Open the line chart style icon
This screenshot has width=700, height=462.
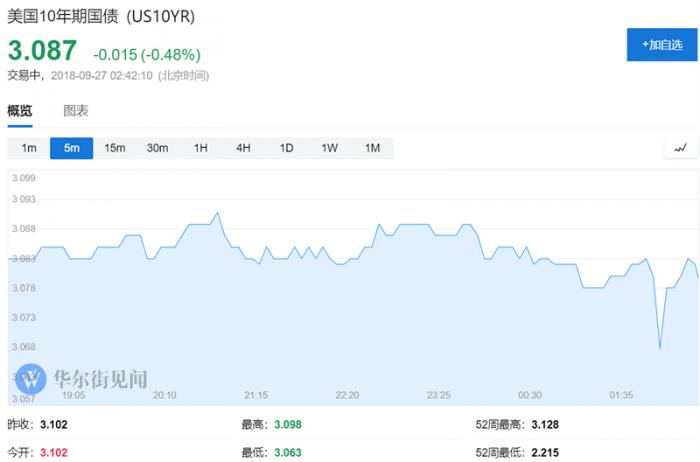[680, 148]
